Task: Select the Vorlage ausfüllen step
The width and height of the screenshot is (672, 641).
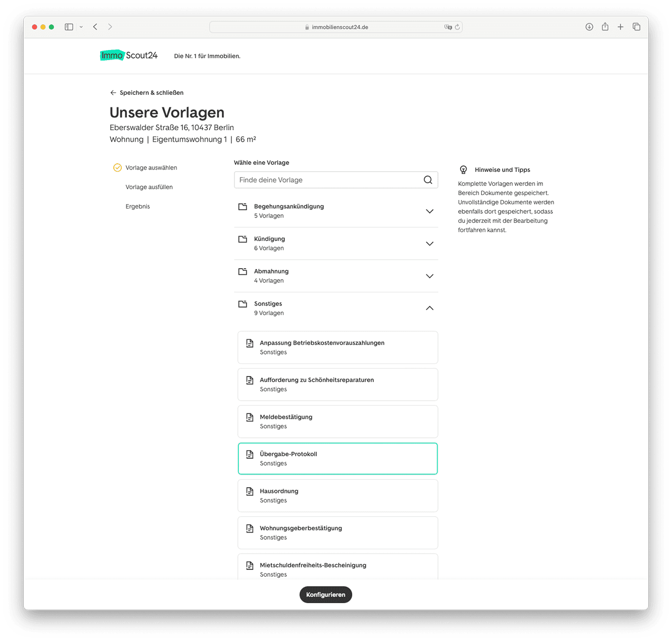Action: click(149, 187)
